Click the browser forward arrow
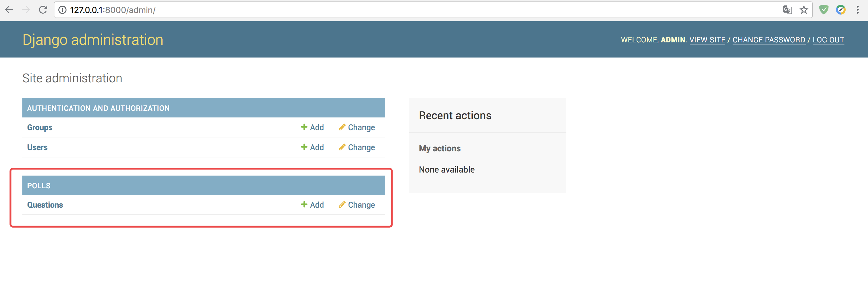 [26, 10]
